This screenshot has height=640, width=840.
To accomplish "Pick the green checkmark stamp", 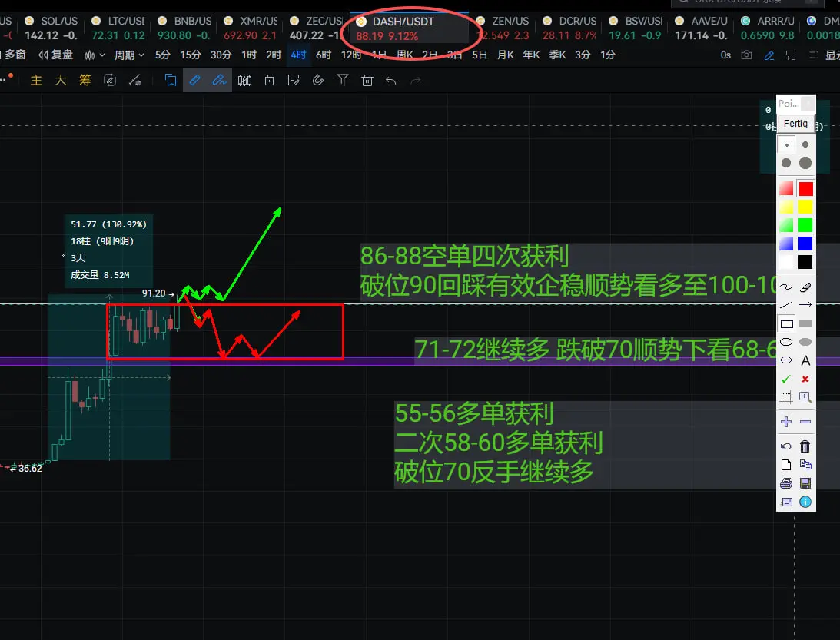I will [x=786, y=380].
